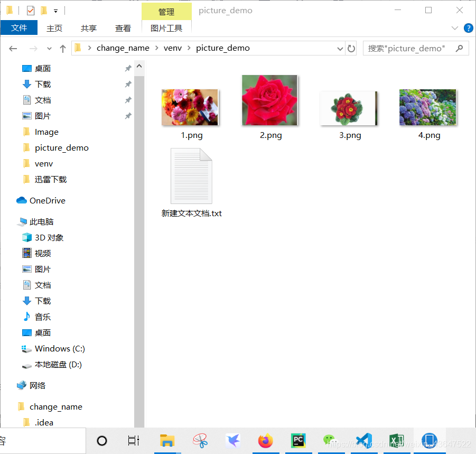Open File Explorer from the taskbar
Screen dimensions: 476x454
(x=167, y=441)
